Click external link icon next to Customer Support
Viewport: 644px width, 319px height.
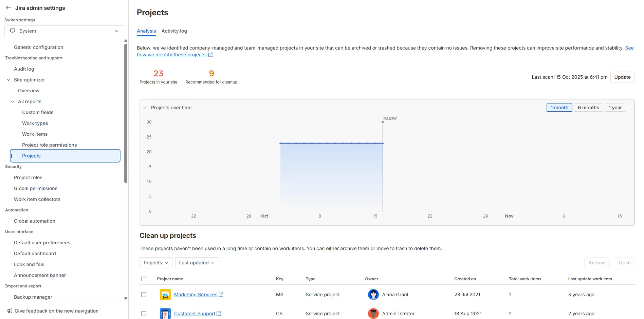pyautogui.click(x=219, y=314)
